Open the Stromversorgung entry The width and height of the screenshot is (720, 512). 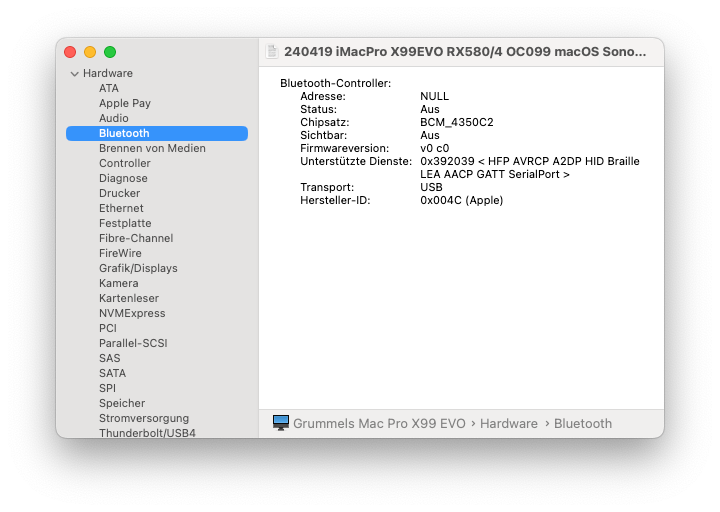coord(144,418)
